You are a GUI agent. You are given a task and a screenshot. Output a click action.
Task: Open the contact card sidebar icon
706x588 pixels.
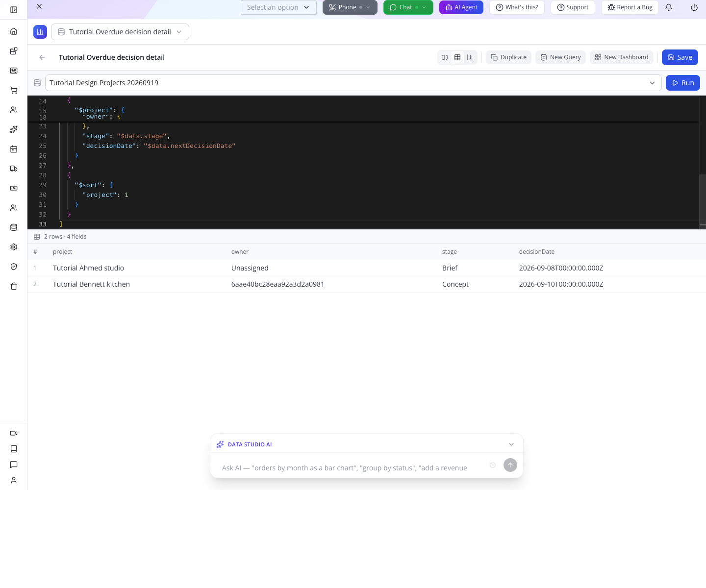(14, 71)
